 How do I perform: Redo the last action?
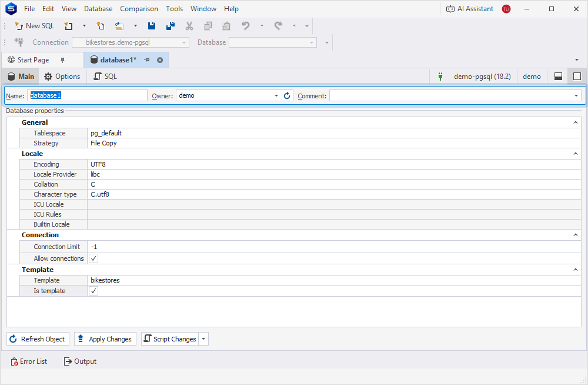click(278, 26)
